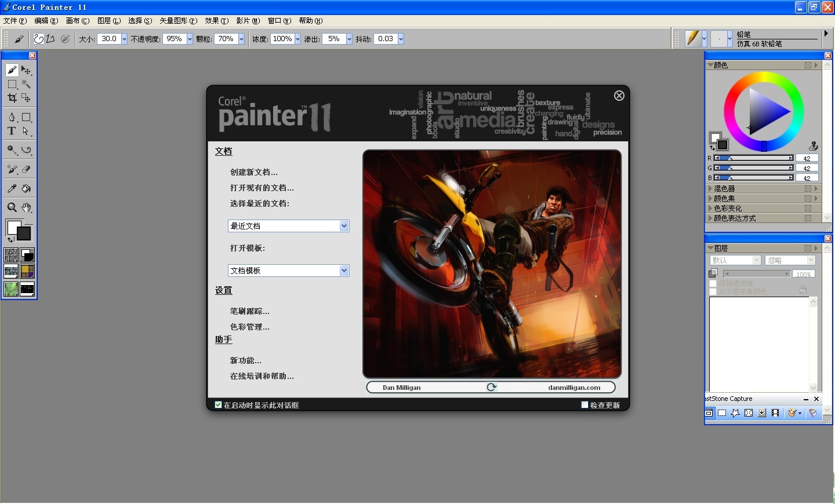Choose straight line strokes in property bar
This screenshot has width=835, height=504.
click(x=50, y=39)
